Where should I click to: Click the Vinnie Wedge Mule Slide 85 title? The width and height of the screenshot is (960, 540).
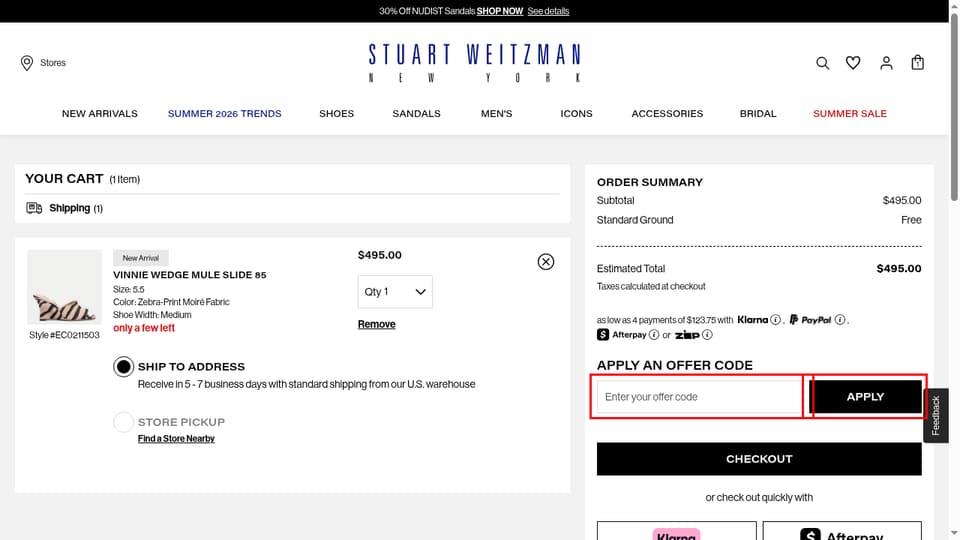[x=190, y=275]
